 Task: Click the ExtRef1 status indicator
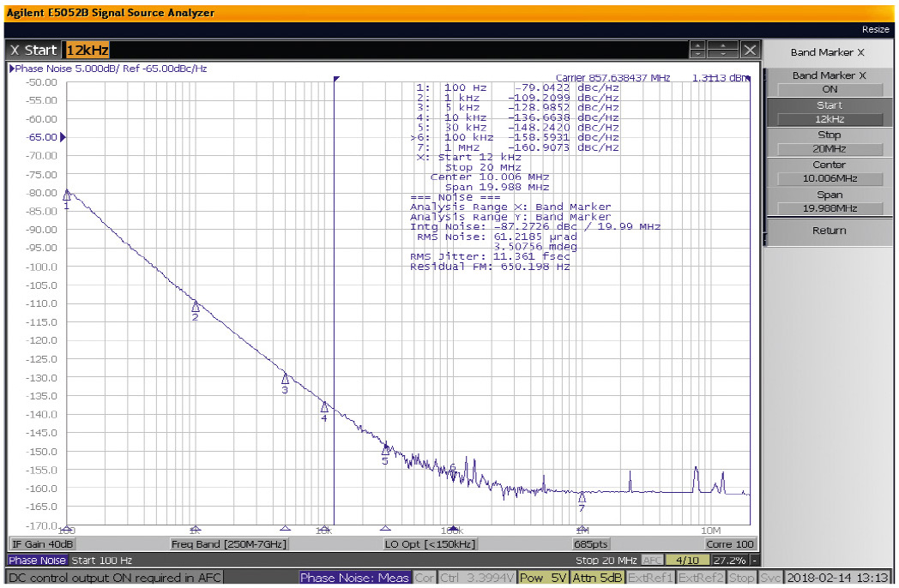coord(651,578)
